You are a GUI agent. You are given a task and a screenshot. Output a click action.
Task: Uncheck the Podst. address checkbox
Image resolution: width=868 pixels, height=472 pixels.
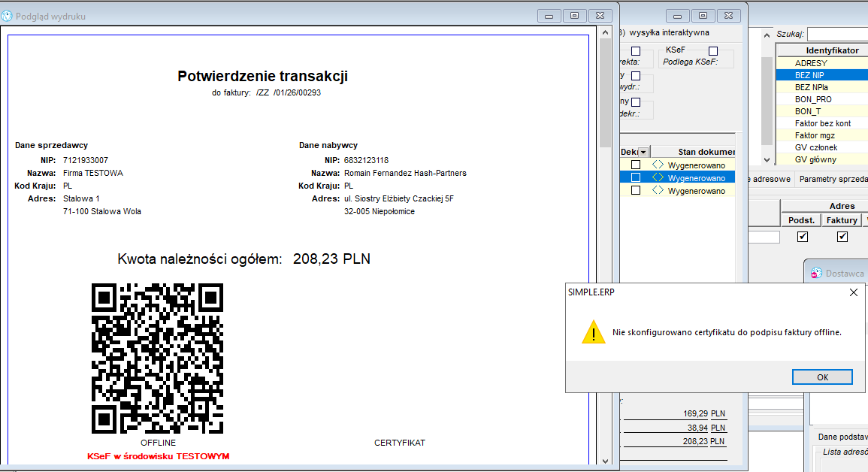(x=802, y=237)
